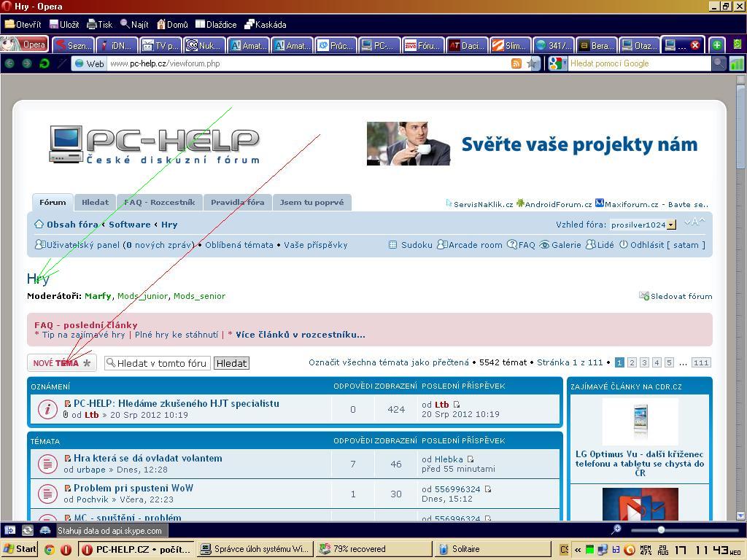Switch to the iDN... tab
Image resolution: width=747 pixels, height=560 pixels.
(x=117, y=45)
